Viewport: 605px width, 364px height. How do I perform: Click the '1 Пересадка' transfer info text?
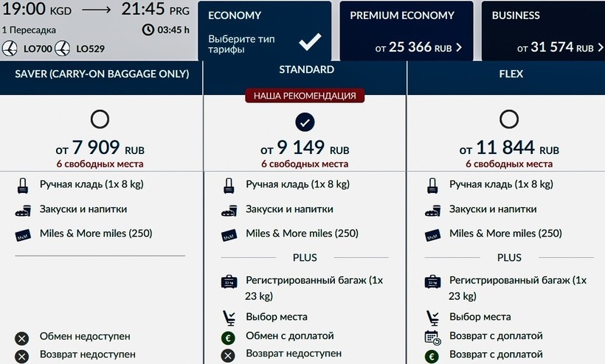tap(31, 30)
